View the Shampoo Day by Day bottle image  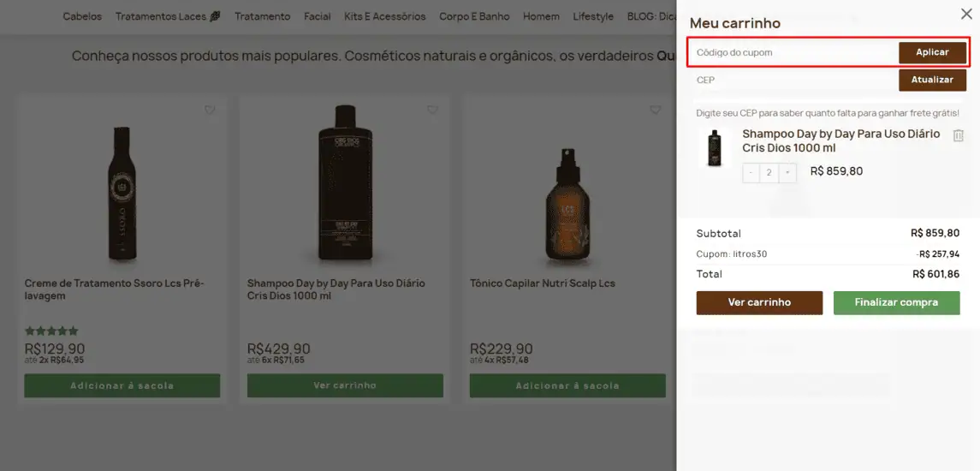[x=345, y=182]
